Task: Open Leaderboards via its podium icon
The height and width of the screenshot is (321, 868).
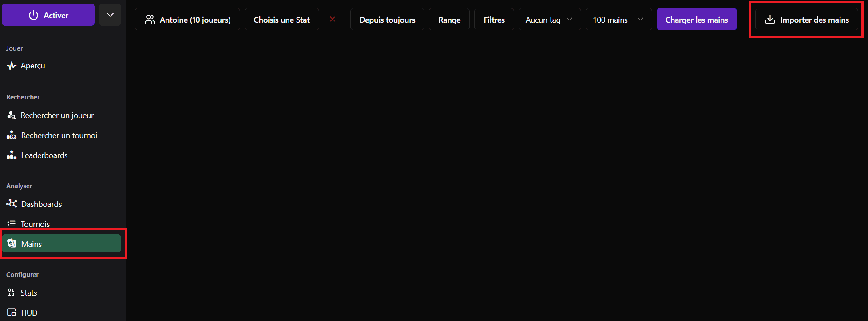Action: pos(12,155)
